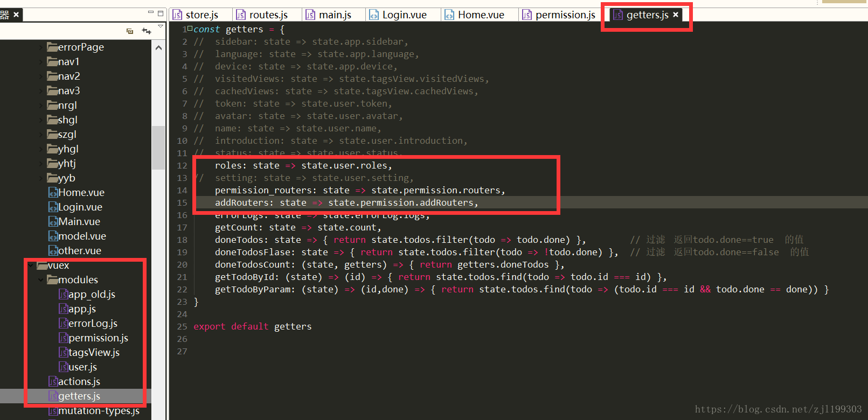The height and width of the screenshot is (420, 868).
Task: Maximize the explorer panel
Action: (x=161, y=13)
